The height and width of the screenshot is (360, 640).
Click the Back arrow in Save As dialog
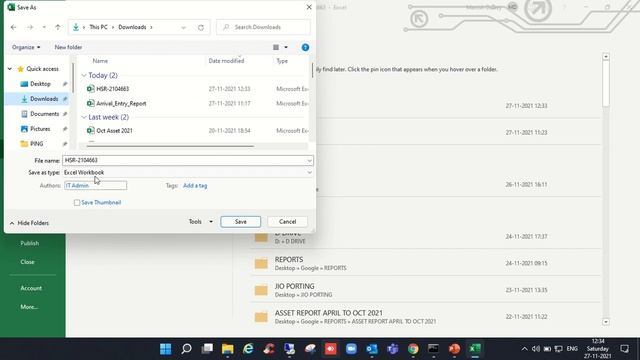[x=13, y=27]
